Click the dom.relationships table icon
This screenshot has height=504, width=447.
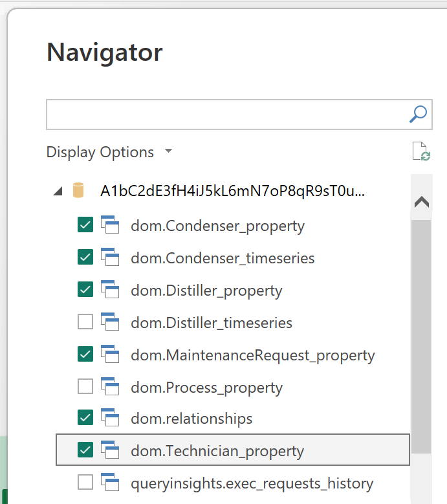click(x=110, y=417)
